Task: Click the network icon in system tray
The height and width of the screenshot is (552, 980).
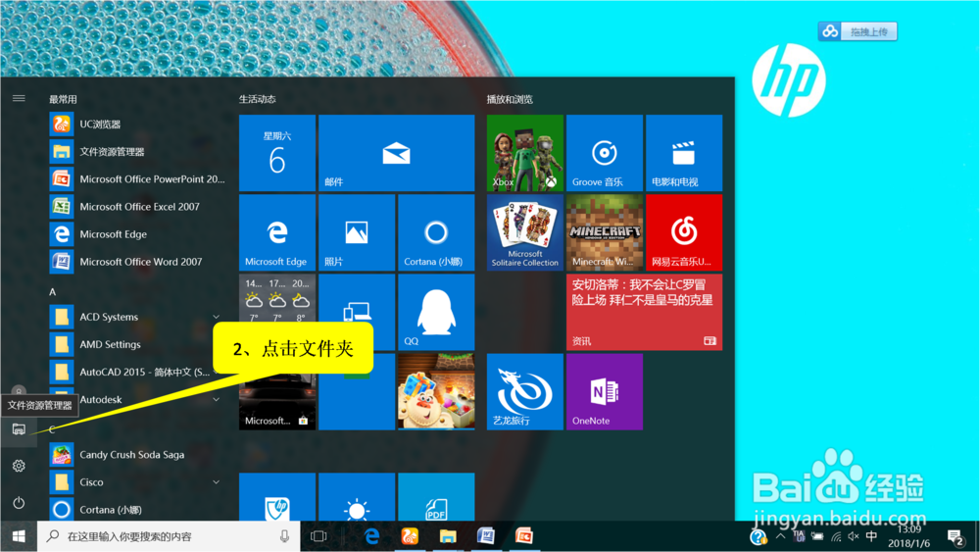Action: tap(836, 536)
